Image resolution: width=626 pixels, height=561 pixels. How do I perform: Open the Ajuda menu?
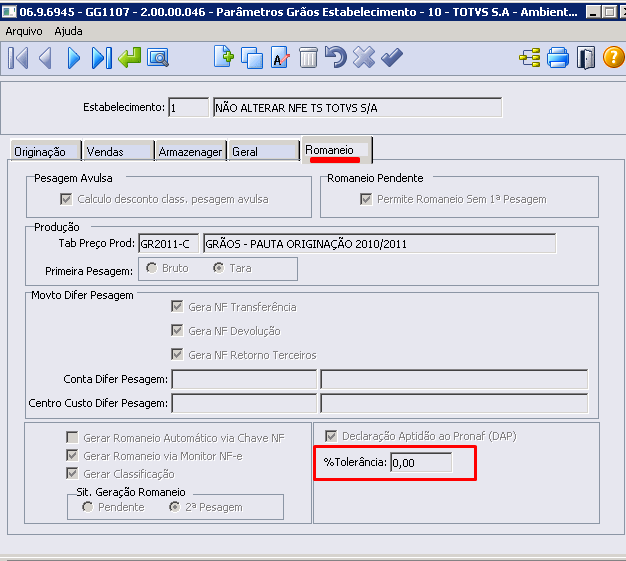(68, 31)
